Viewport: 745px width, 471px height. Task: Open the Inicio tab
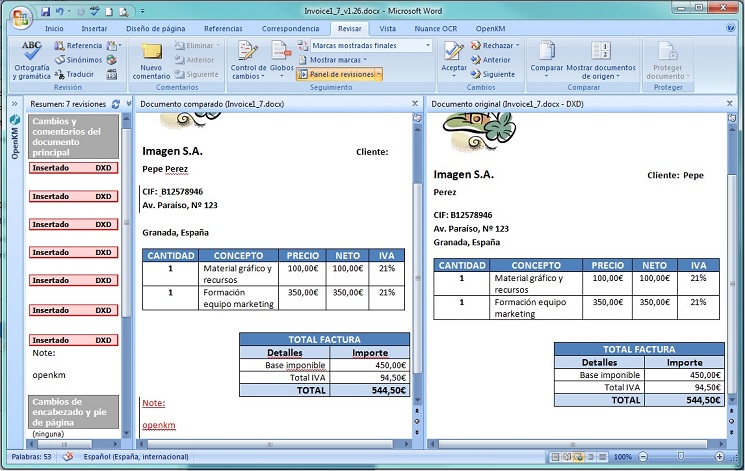(x=54, y=29)
